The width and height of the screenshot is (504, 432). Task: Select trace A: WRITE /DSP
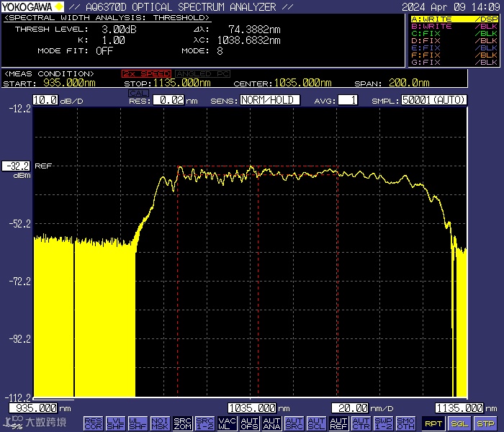pos(454,19)
